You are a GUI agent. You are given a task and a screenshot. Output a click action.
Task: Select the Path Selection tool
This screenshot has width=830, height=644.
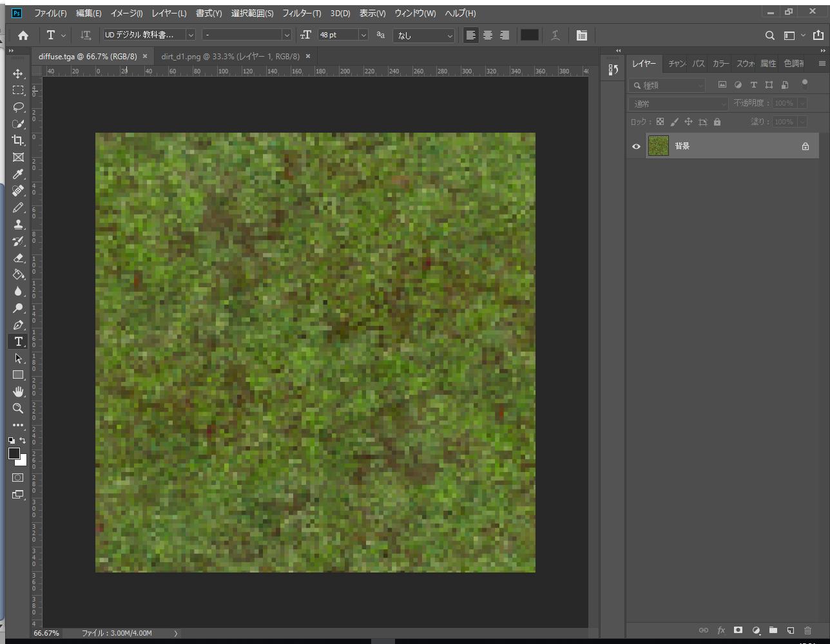pyautogui.click(x=18, y=358)
